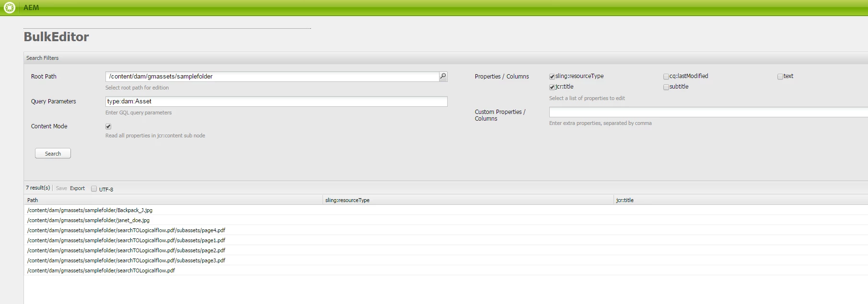Viewport: 868px width, 304px height.
Task: Click the Custom Properties input field
Action: pyautogui.click(x=708, y=112)
